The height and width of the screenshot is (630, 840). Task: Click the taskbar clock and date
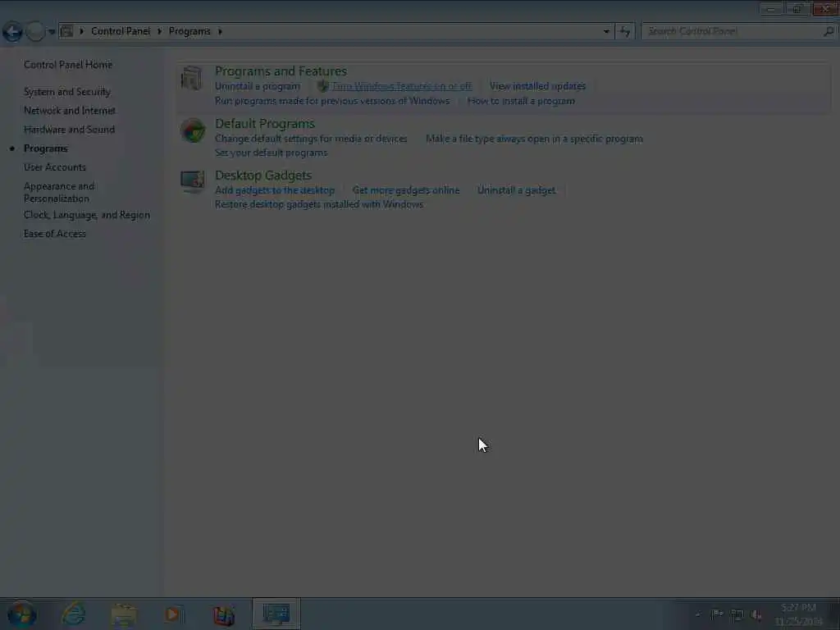tap(798, 614)
